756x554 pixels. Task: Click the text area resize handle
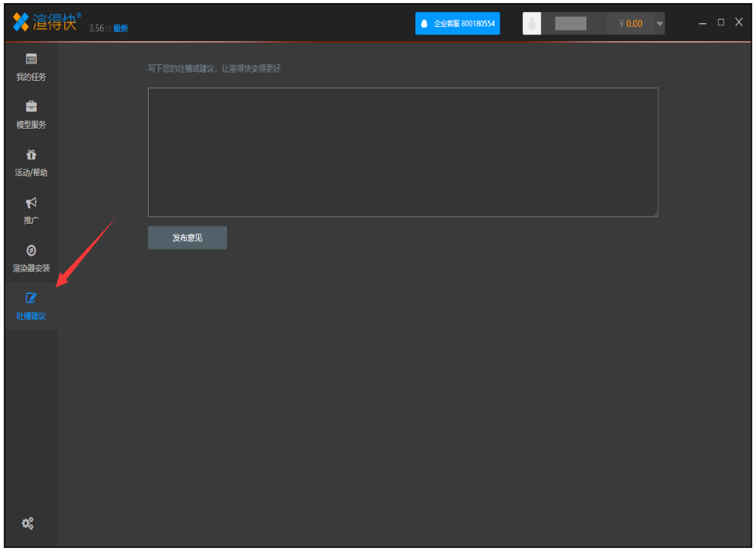point(655,214)
